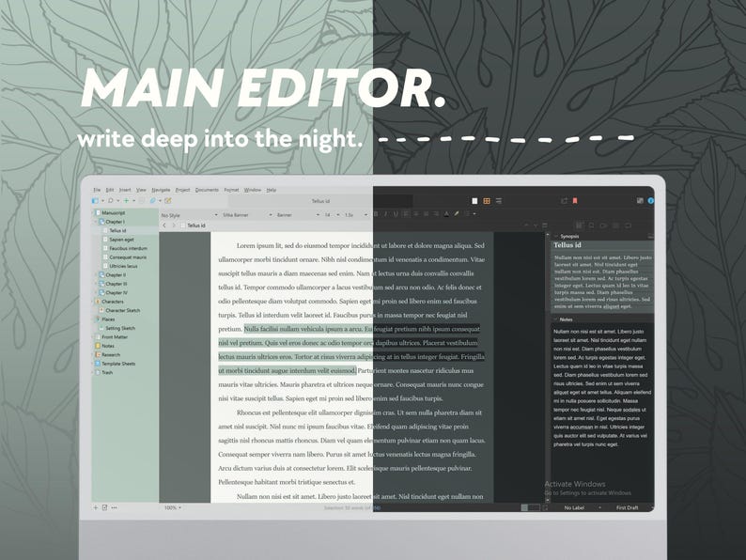The width and height of the screenshot is (746, 560).
Task: Open the font size 14 dropdown
Action: (x=332, y=215)
